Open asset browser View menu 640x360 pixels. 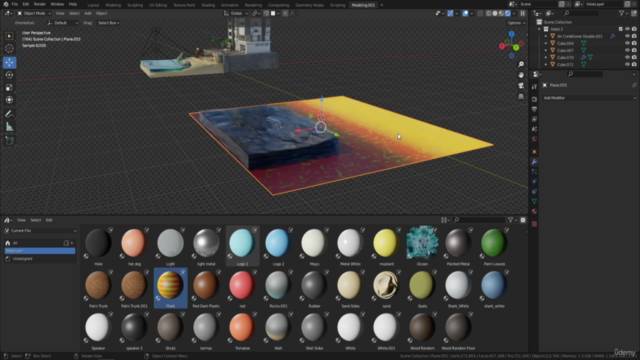pos(21,220)
